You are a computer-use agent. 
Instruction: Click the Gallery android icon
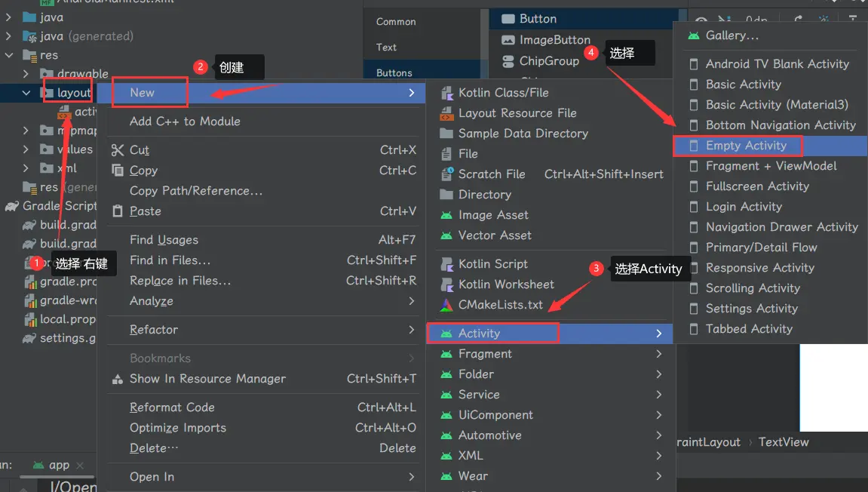[693, 35]
